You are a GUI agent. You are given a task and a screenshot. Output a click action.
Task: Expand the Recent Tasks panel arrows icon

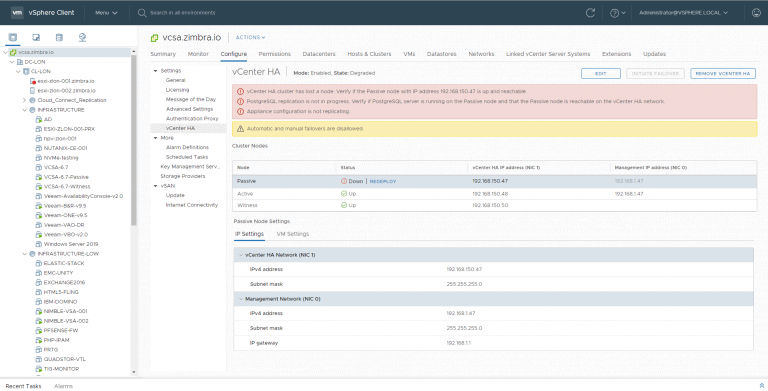[761, 386]
